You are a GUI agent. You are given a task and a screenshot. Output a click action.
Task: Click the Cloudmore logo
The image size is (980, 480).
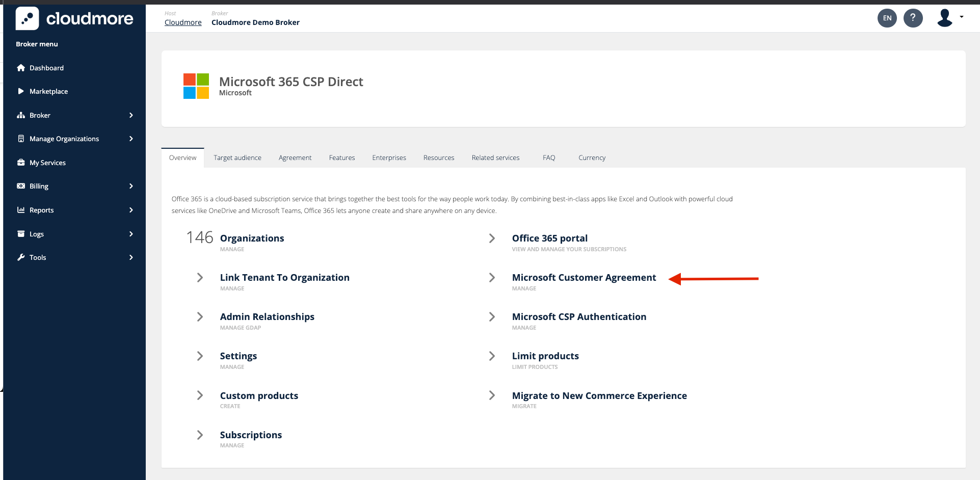[x=74, y=18]
